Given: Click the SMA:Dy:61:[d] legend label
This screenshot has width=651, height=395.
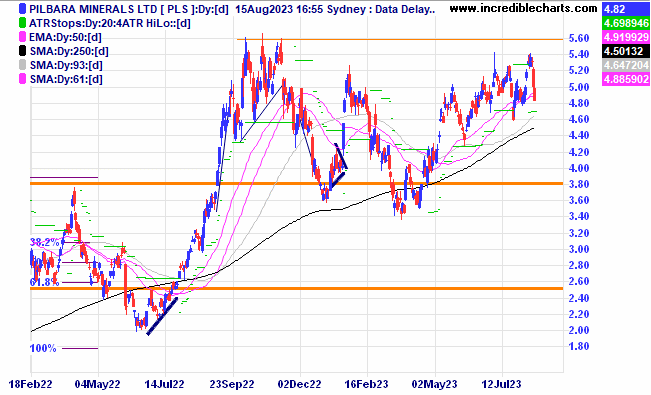Looking at the screenshot, I should click(x=66, y=79).
